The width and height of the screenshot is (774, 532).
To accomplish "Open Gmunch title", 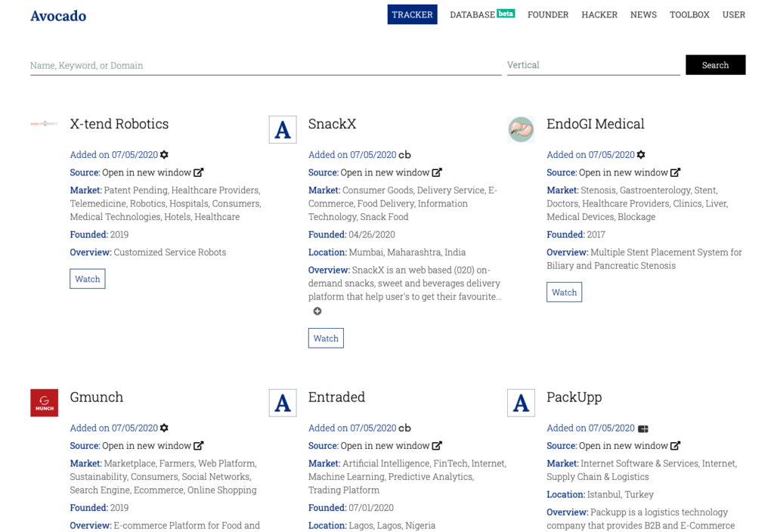I will (x=96, y=397).
